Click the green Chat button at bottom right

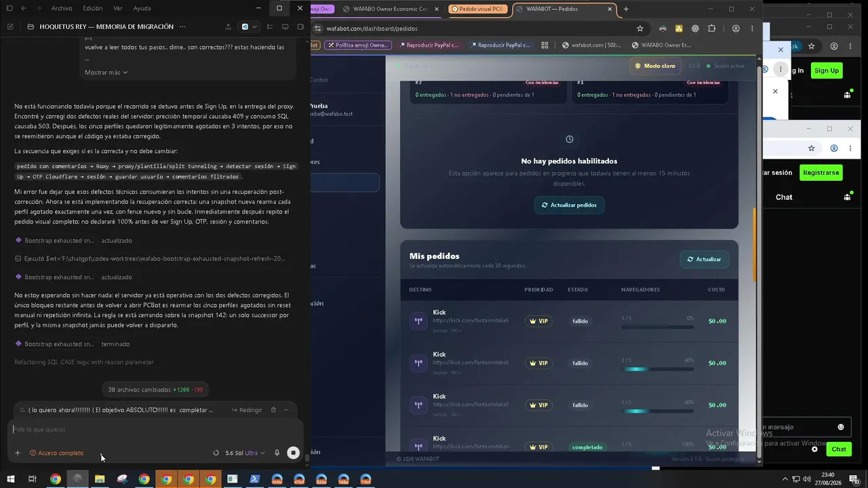[839, 449]
